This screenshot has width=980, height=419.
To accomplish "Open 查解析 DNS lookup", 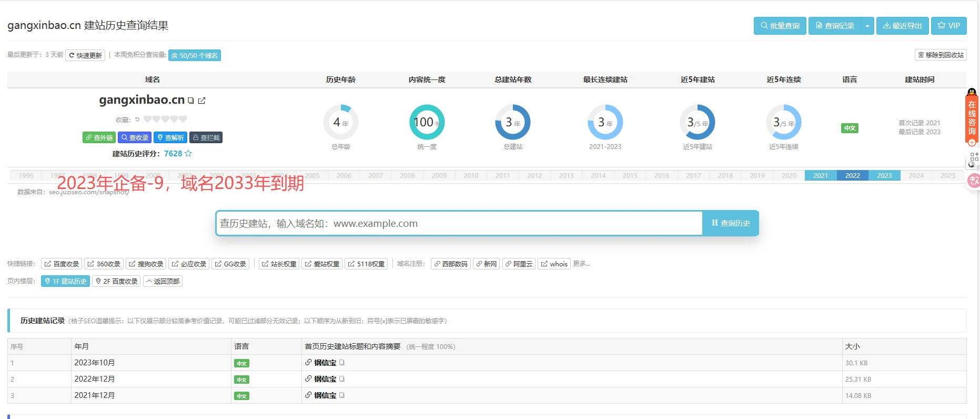I will (x=170, y=137).
